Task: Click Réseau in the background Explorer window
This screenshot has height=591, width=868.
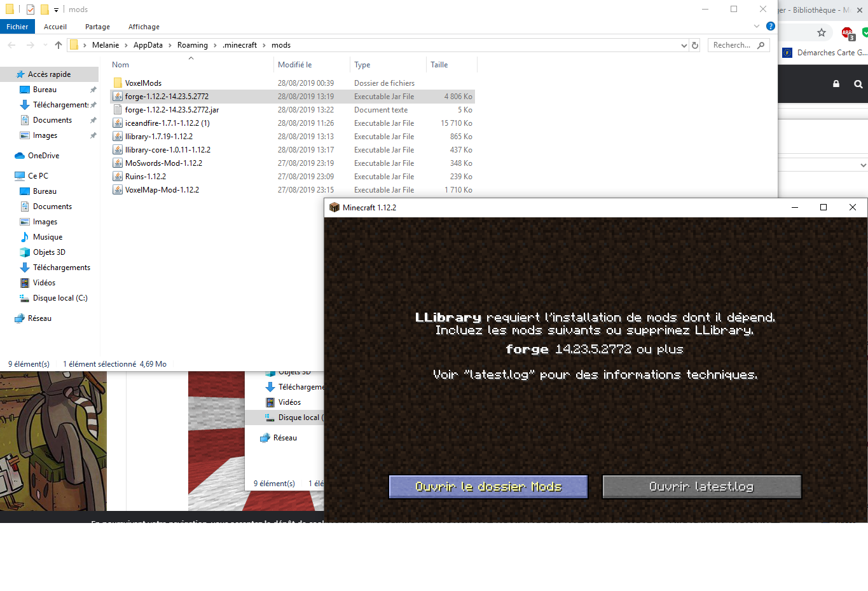Action: (285, 438)
